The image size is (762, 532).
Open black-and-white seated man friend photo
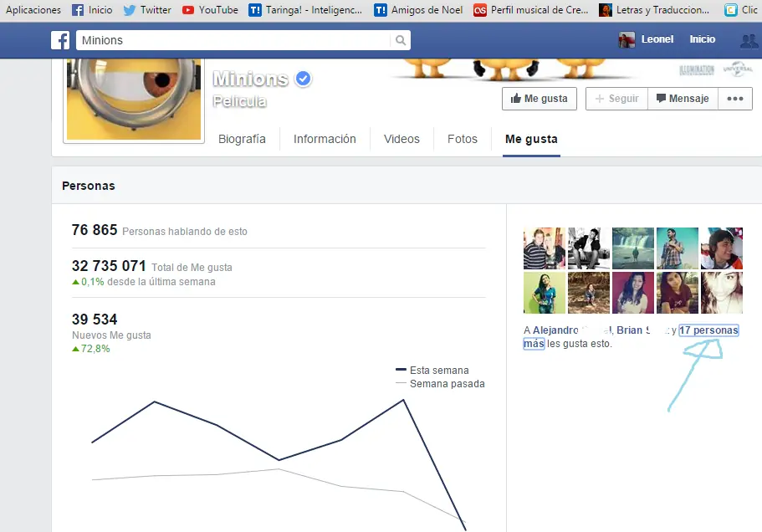point(589,248)
